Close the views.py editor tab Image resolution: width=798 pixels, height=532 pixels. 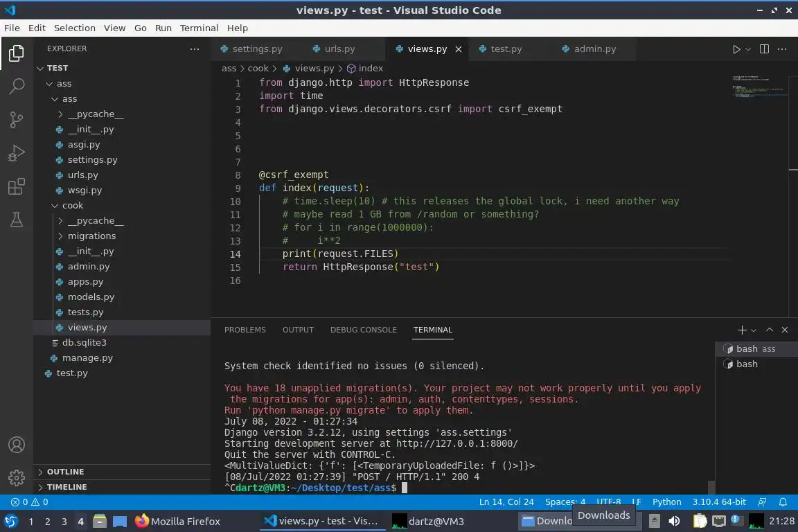459,49
